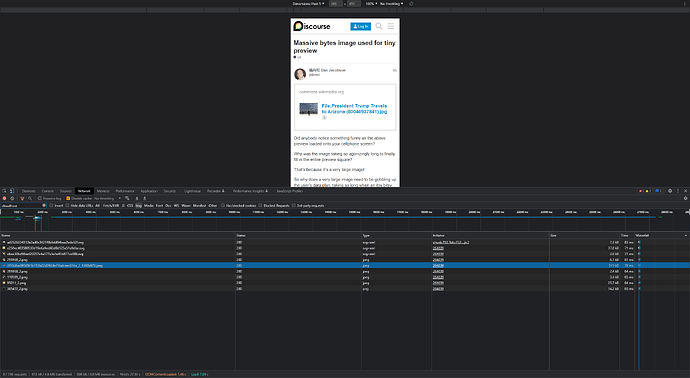Toggle the network filter funnel icon

22,198
